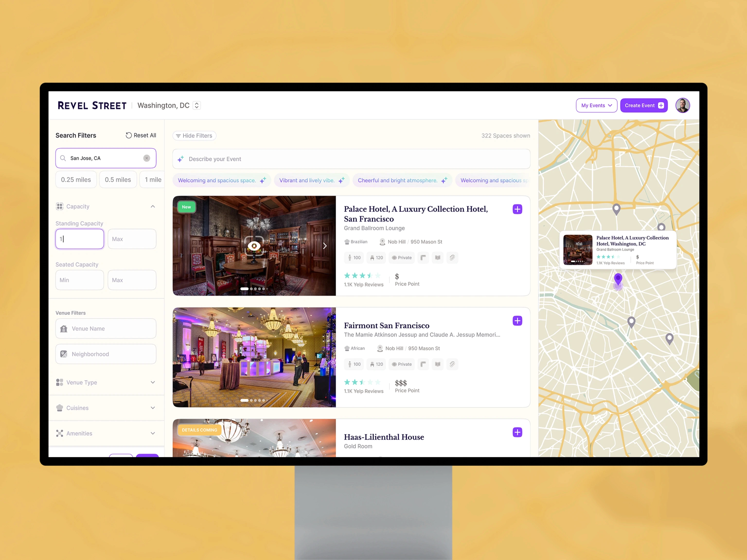Select the 0.5 miles radius option
The height and width of the screenshot is (560, 747).
pyautogui.click(x=118, y=180)
